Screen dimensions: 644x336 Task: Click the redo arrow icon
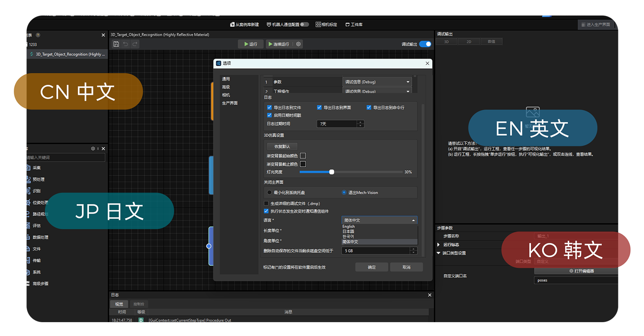tap(135, 44)
